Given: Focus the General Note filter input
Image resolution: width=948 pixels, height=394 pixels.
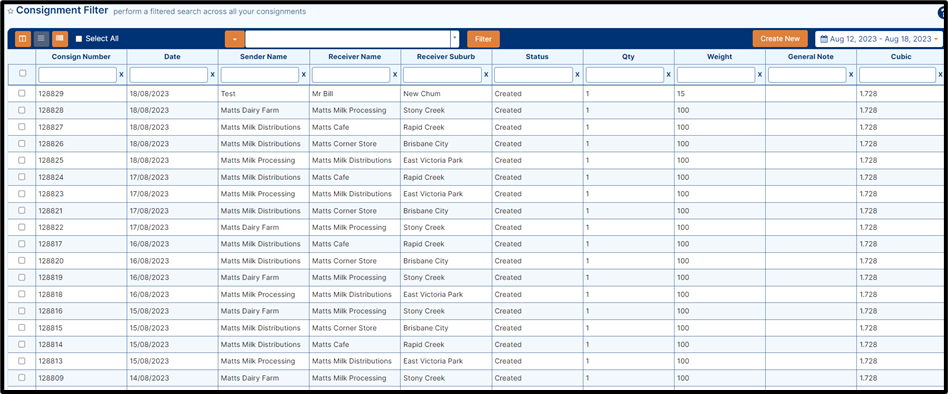Looking at the screenshot, I should tap(808, 75).
